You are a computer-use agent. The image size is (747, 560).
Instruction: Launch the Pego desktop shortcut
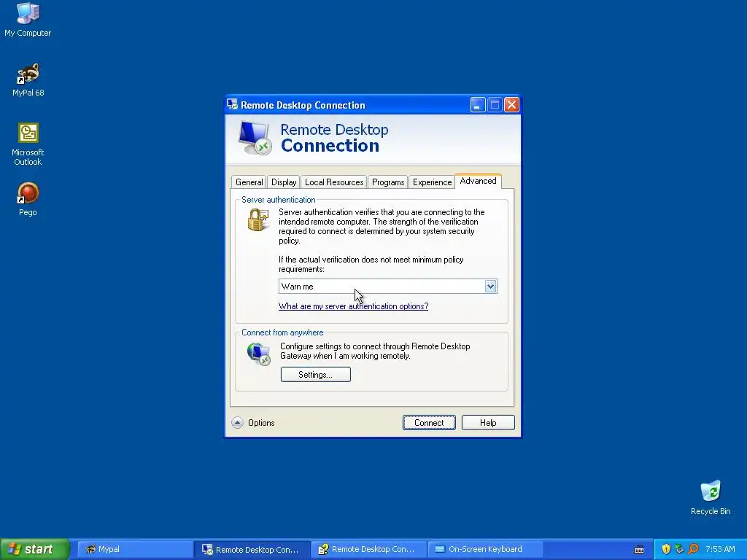click(28, 199)
